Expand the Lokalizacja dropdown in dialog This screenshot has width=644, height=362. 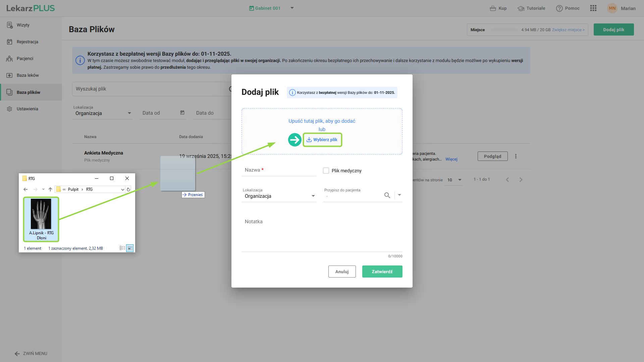(x=313, y=196)
